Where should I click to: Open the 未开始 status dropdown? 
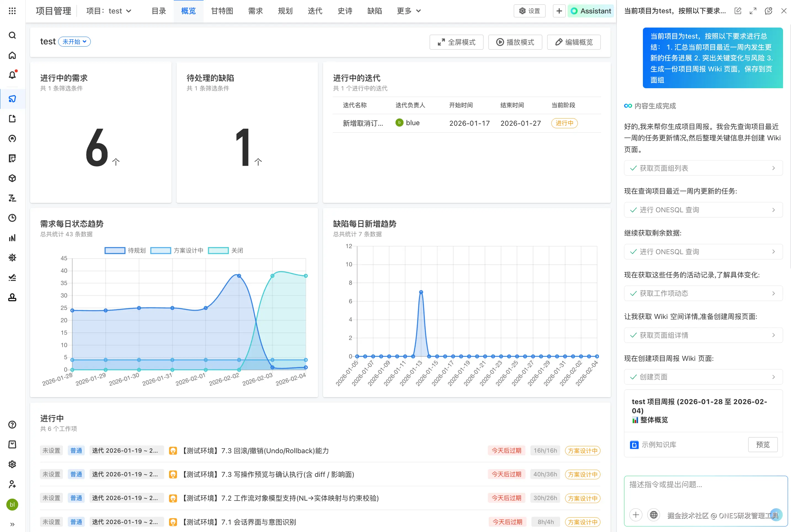click(74, 41)
